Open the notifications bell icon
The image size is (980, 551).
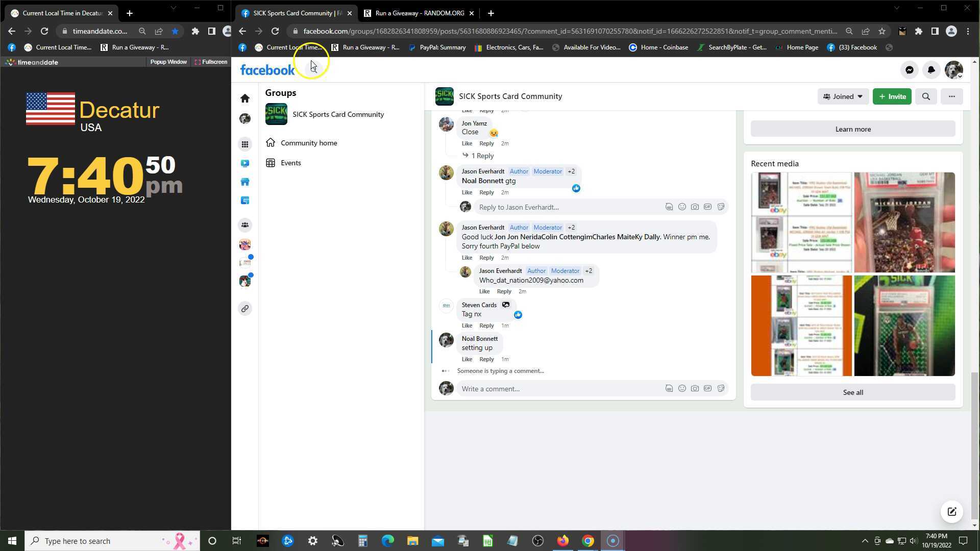pyautogui.click(x=931, y=70)
